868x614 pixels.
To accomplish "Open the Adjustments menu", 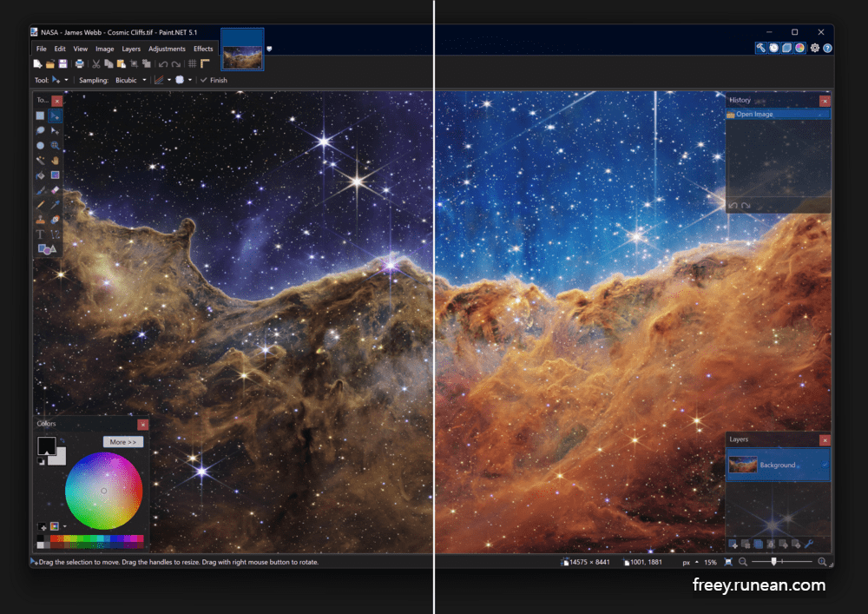I will [x=167, y=49].
